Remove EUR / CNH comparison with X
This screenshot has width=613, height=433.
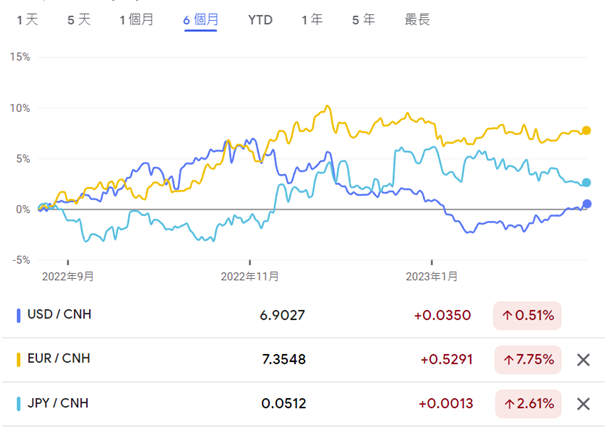[584, 360]
